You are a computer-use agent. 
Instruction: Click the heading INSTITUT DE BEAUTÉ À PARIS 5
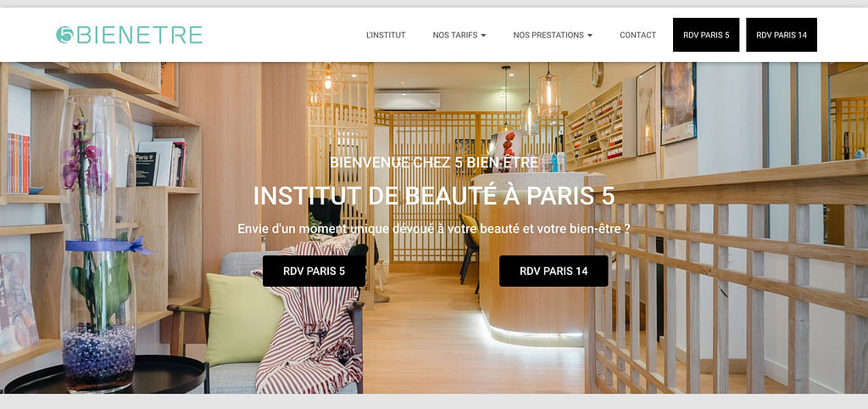click(x=434, y=196)
